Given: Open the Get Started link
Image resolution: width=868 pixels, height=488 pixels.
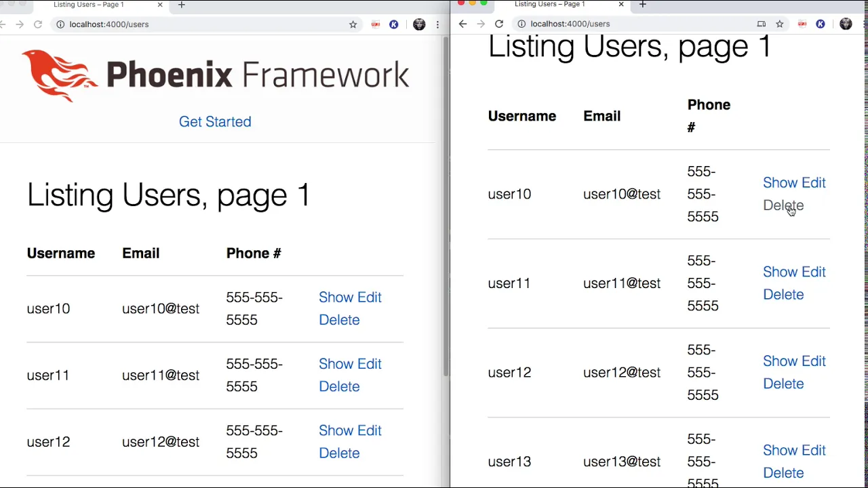Looking at the screenshot, I should pyautogui.click(x=215, y=121).
